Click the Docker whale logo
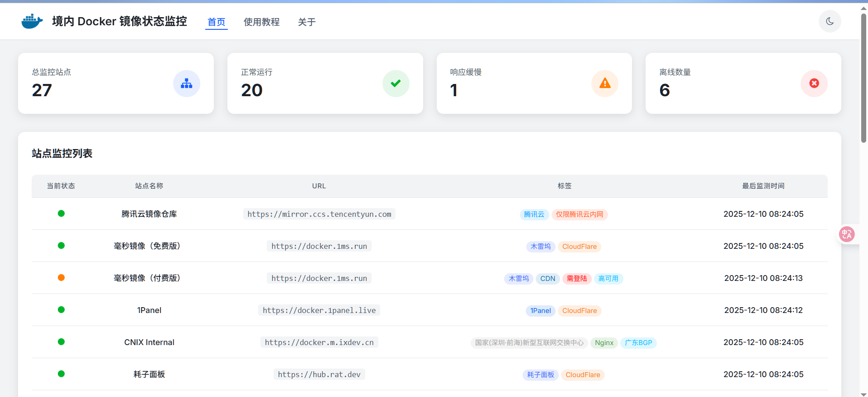 click(32, 21)
